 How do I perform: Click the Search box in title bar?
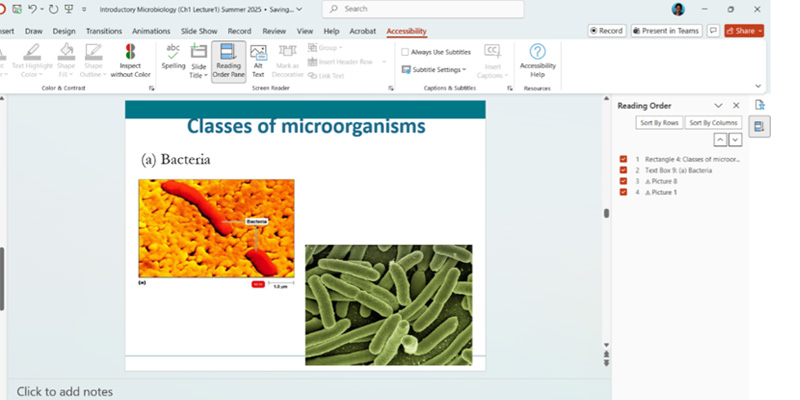(430, 9)
